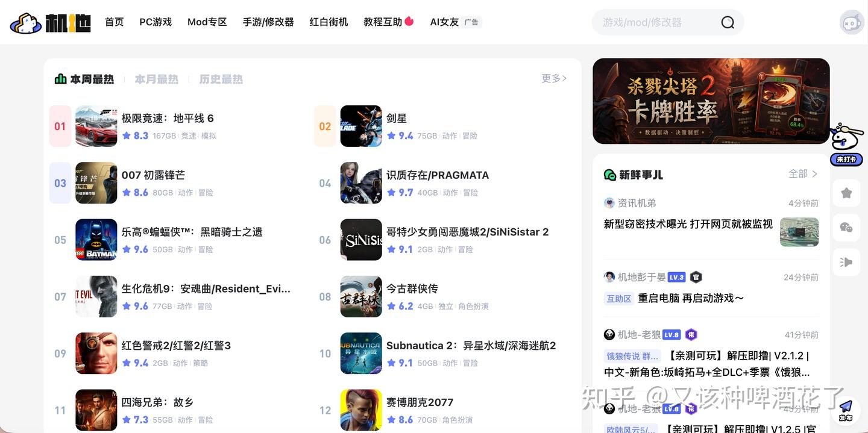Click the 资讯机弟 author avatar

[x=609, y=203]
